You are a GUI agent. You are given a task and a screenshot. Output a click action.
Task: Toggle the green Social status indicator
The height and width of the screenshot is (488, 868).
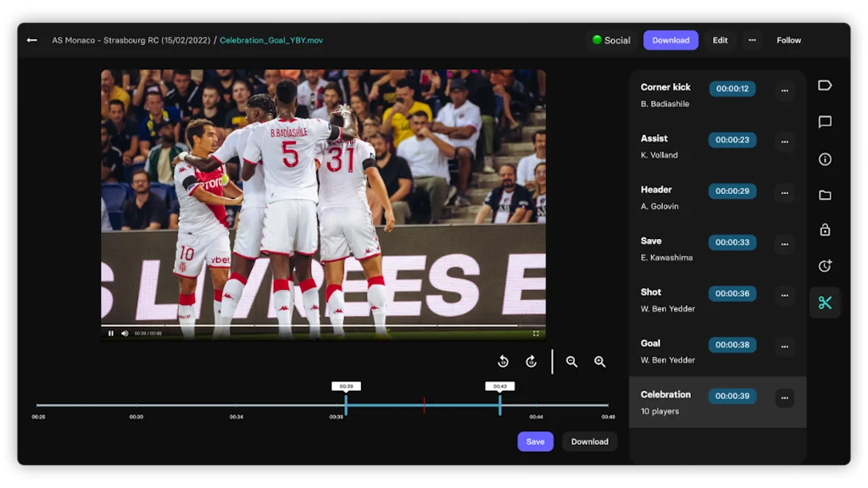point(610,40)
